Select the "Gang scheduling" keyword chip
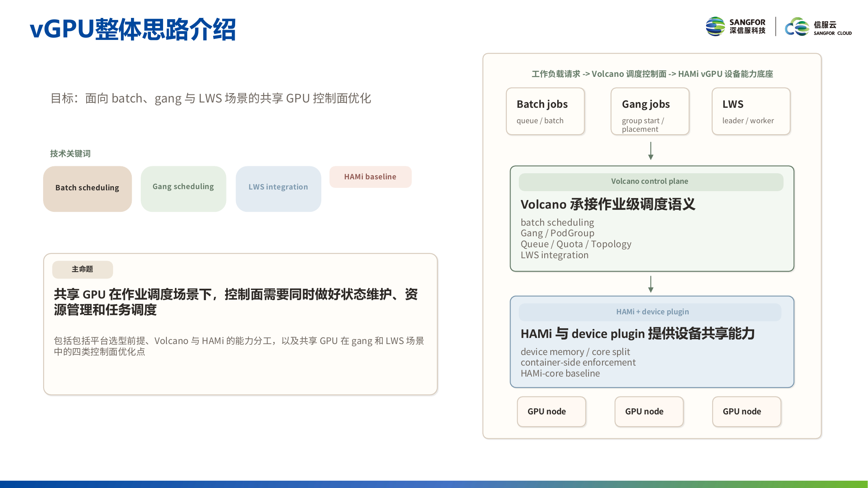 (183, 189)
